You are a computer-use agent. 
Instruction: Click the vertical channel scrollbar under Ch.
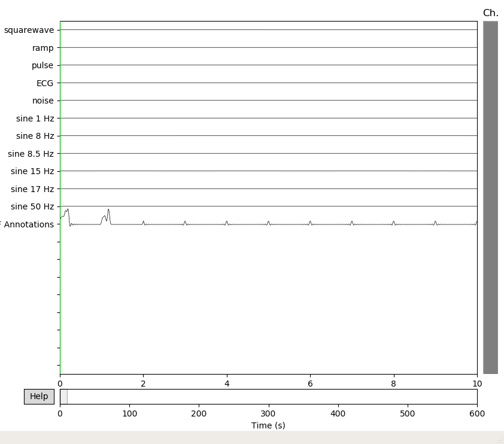click(490, 197)
